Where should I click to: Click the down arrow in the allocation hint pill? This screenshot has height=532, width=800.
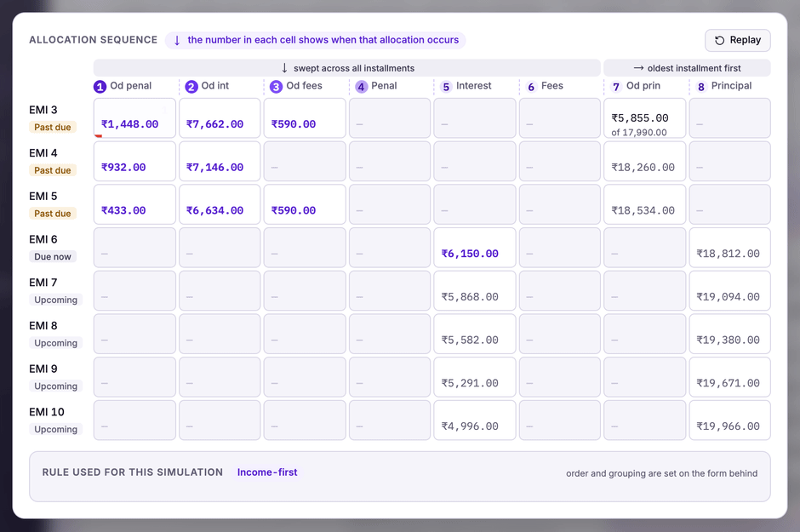pyautogui.click(x=177, y=40)
